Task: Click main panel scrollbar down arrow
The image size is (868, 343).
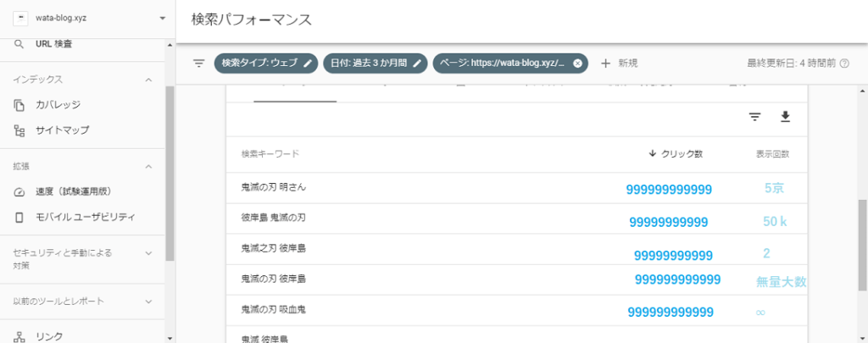Action: tap(863, 337)
